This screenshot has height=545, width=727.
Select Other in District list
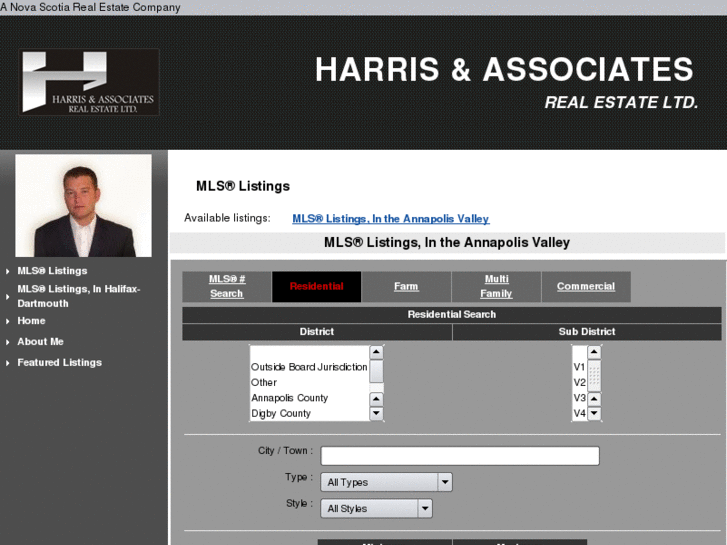click(x=309, y=383)
